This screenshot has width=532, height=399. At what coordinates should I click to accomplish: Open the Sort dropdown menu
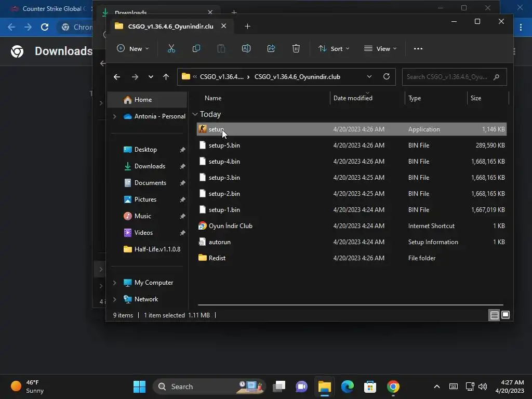point(334,48)
